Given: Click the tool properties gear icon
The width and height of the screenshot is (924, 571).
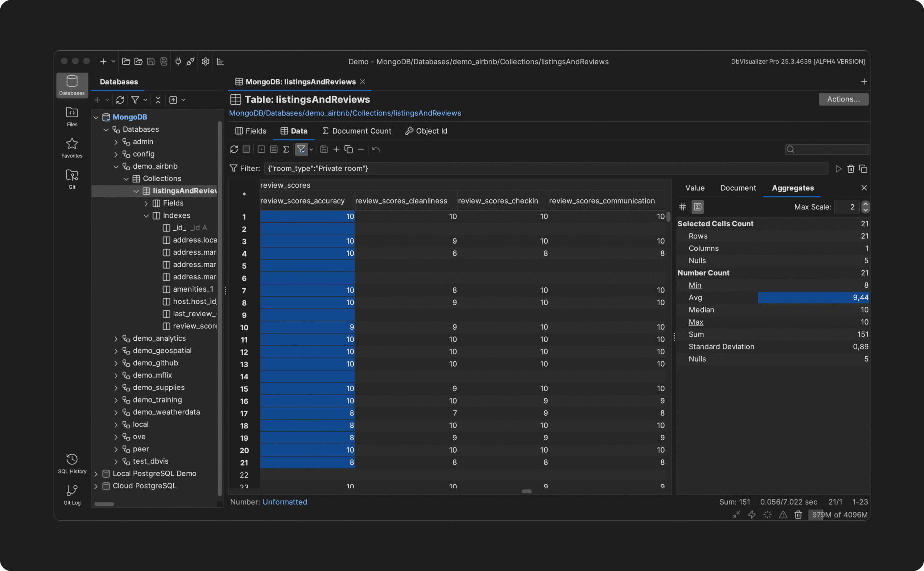Looking at the screenshot, I should [205, 62].
